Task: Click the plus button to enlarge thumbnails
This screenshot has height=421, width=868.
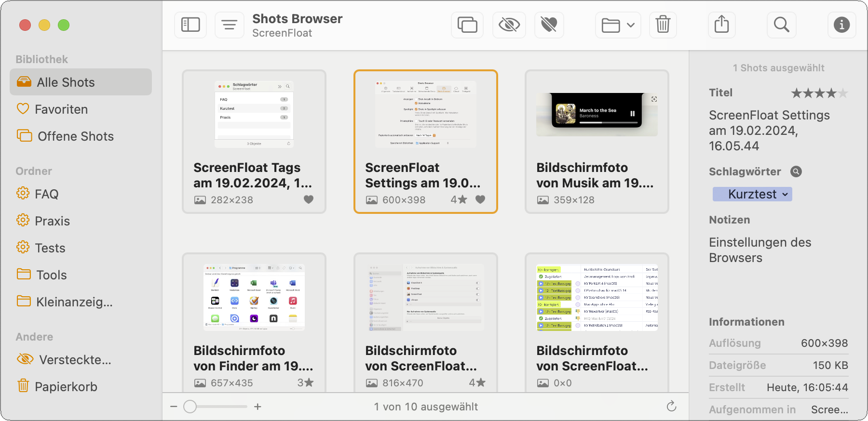Action: coord(258,407)
